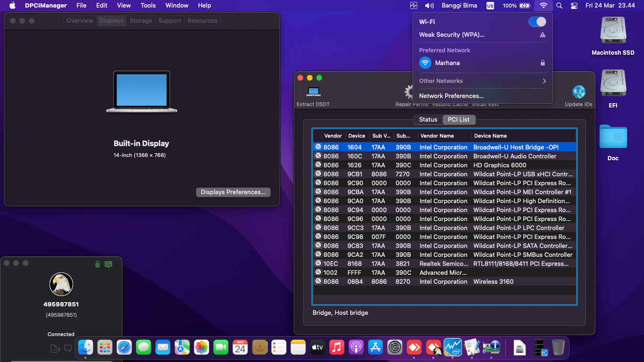Open Spotlight search in menu bar
The height and width of the screenshot is (362, 644).
click(x=559, y=6)
